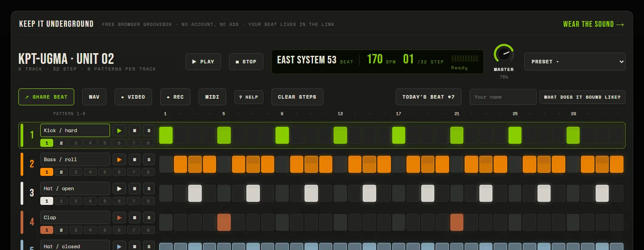
Task: Solo the Hat / open track
Action: coord(149,188)
